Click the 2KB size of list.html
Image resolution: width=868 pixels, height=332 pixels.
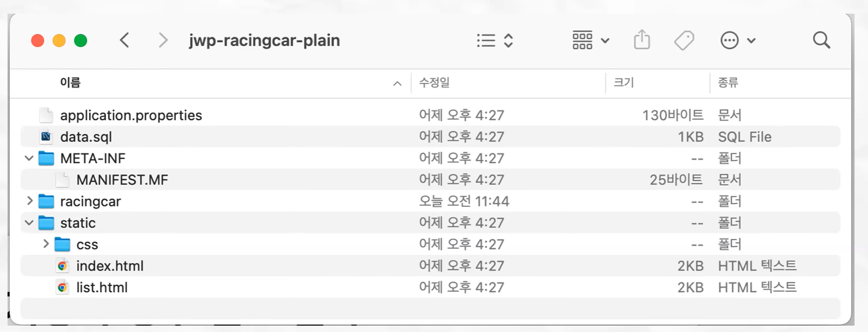[691, 287]
